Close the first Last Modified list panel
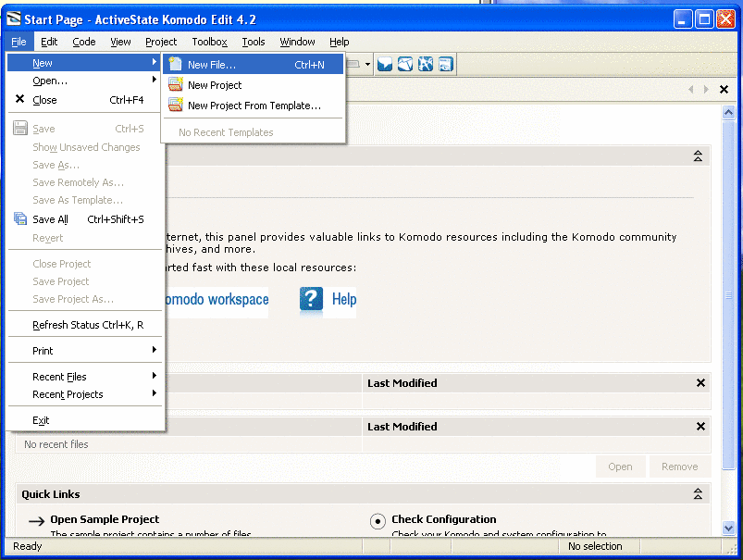The height and width of the screenshot is (560, 743). pyautogui.click(x=700, y=383)
